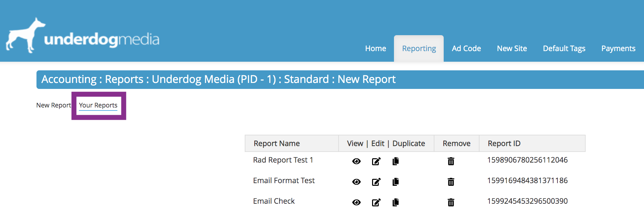This screenshot has height=213, width=644.
Task: Duplicate the Email Check report
Action: (396, 202)
